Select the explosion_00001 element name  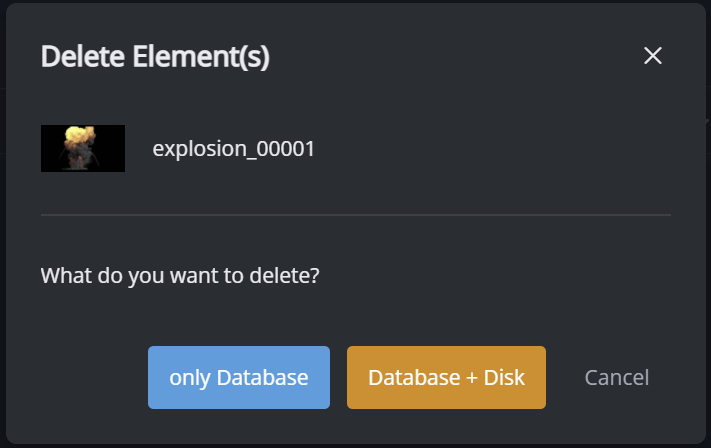(233, 149)
